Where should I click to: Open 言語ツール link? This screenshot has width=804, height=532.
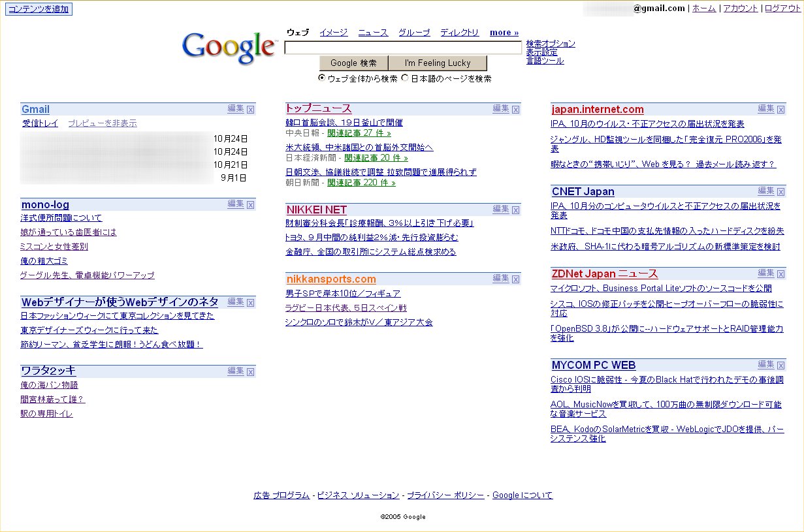545,61
